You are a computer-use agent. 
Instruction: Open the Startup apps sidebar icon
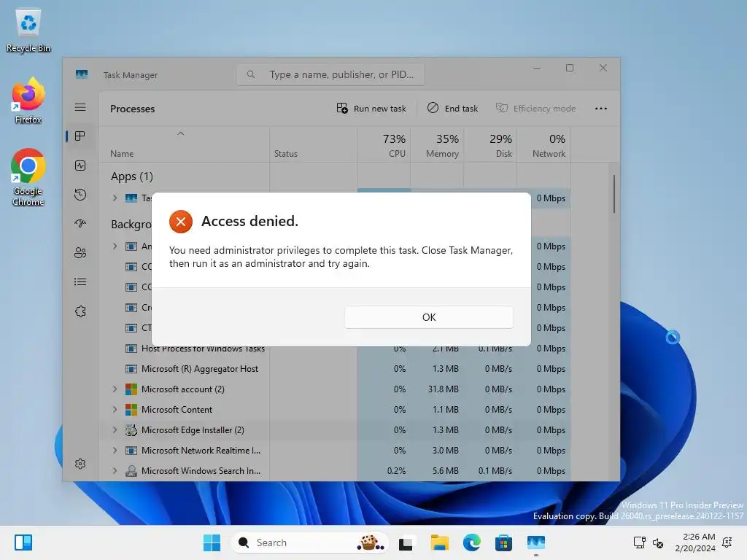(x=80, y=223)
